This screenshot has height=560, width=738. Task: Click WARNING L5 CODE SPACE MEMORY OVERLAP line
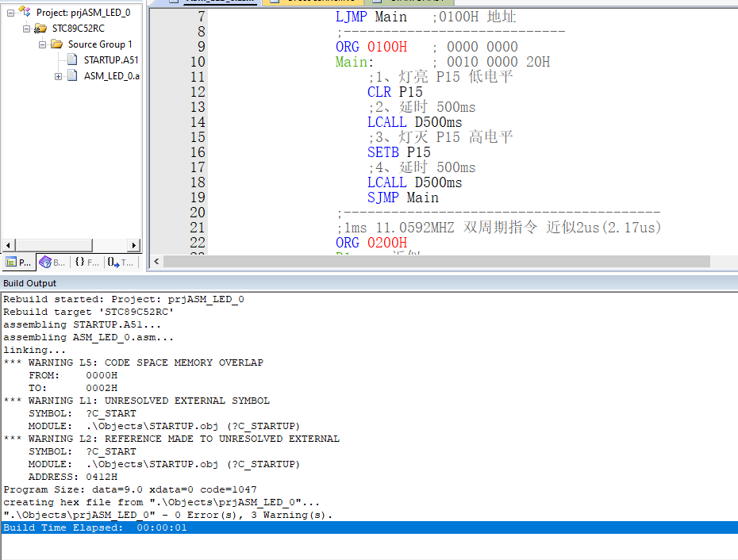tap(133, 362)
